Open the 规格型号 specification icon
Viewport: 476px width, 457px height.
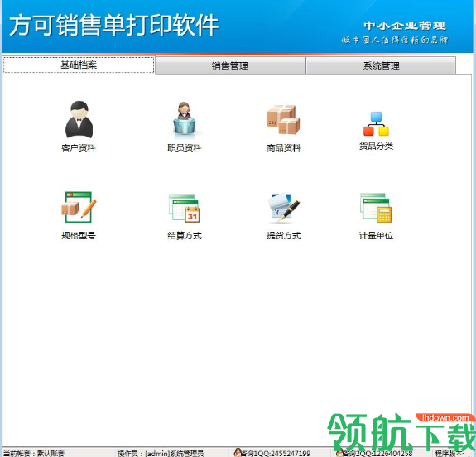click(x=79, y=208)
